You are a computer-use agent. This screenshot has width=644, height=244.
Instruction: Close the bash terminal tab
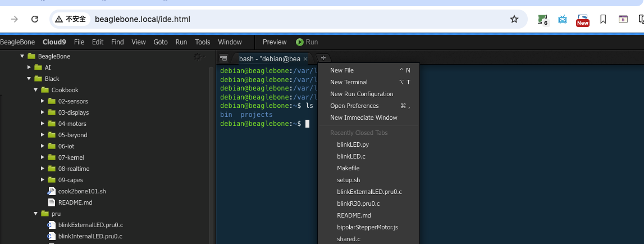click(305, 59)
